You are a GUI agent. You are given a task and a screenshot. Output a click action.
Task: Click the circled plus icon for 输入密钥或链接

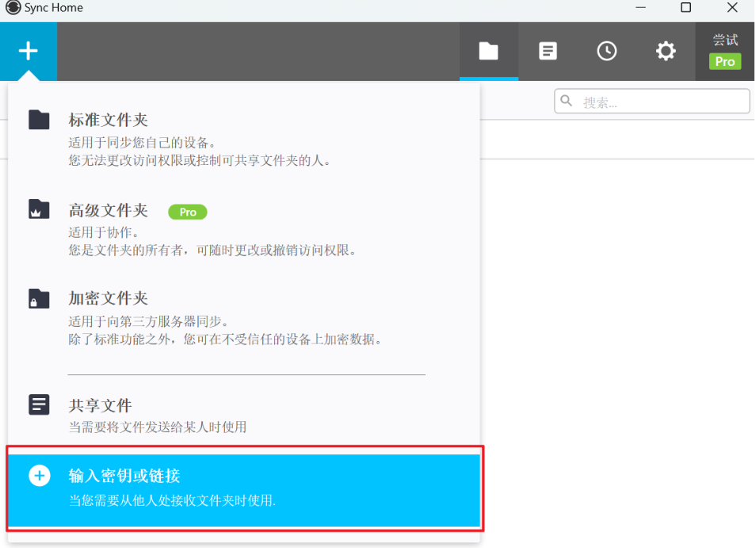(x=40, y=476)
